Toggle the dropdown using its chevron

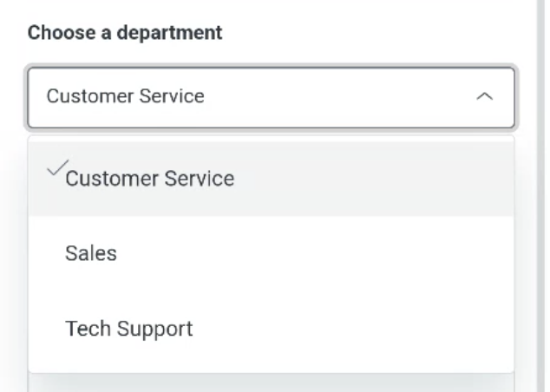[x=486, y=96]
